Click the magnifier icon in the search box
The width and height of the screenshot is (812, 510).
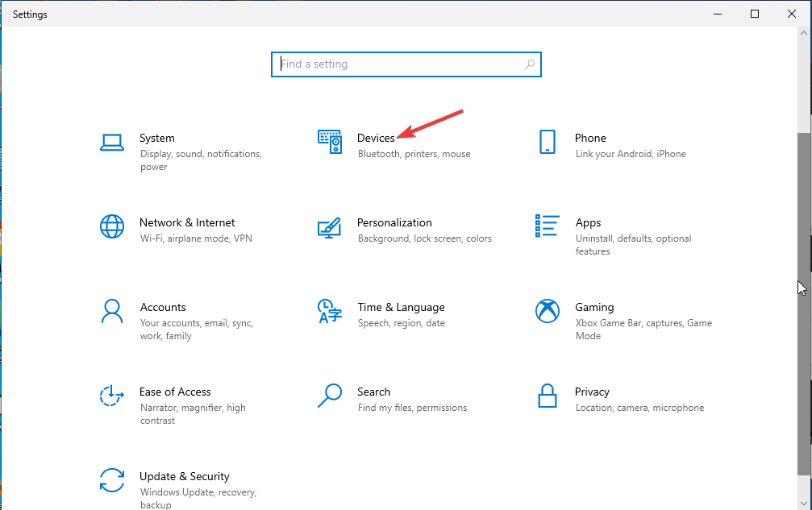click(x=529, y=64)
